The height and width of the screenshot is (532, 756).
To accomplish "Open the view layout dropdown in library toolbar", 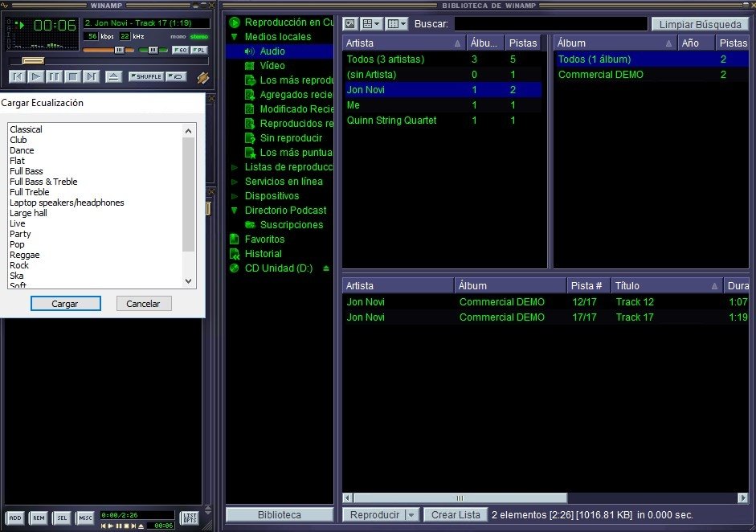I will point(371,23).
